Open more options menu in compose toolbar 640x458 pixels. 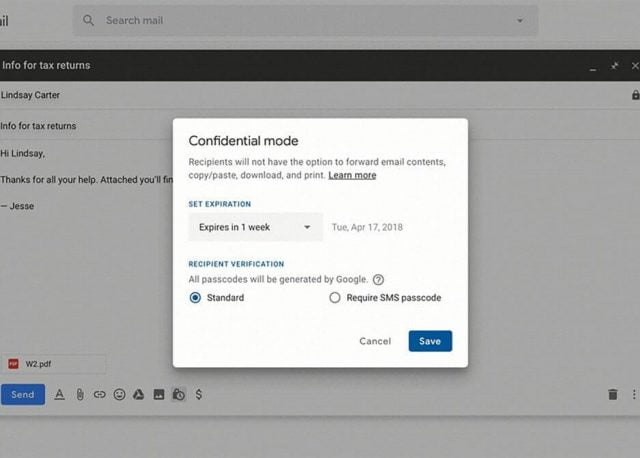pos(634,395)
